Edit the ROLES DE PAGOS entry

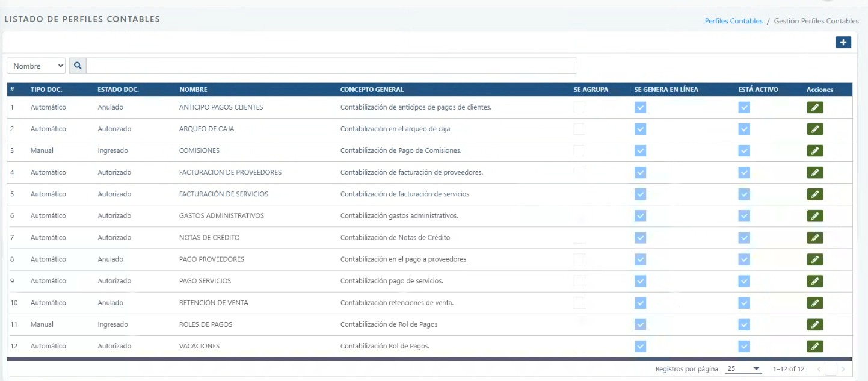(815, 324)
